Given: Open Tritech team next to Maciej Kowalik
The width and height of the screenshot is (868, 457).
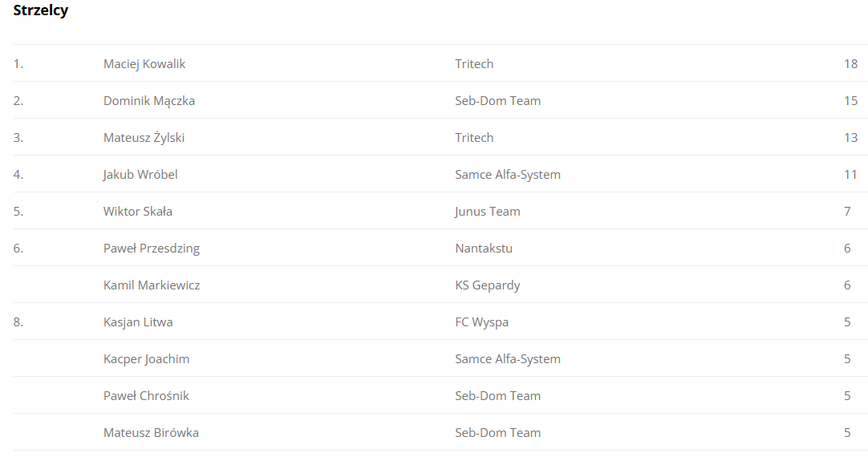Looking at the screenshot, I should (474, 63).
